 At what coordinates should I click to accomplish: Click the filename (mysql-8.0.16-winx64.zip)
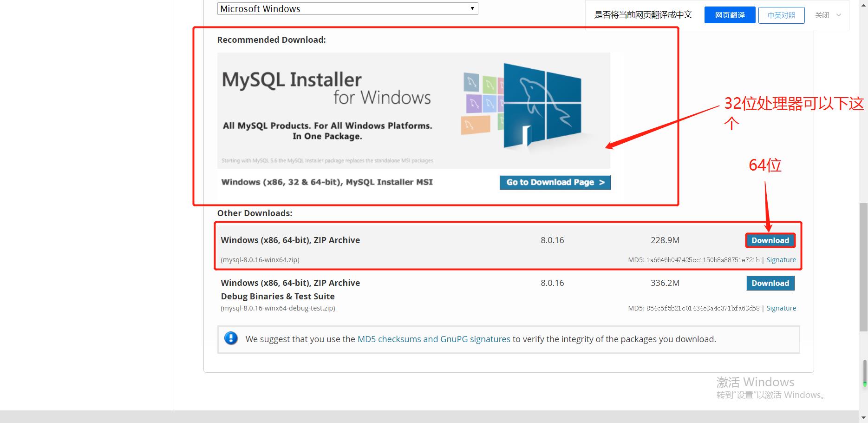click(260, 260)
